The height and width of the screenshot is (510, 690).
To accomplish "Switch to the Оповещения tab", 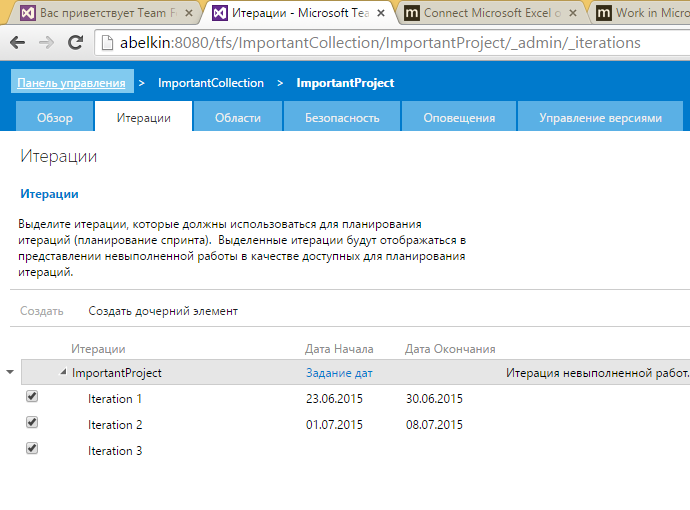I will point(459,116).
